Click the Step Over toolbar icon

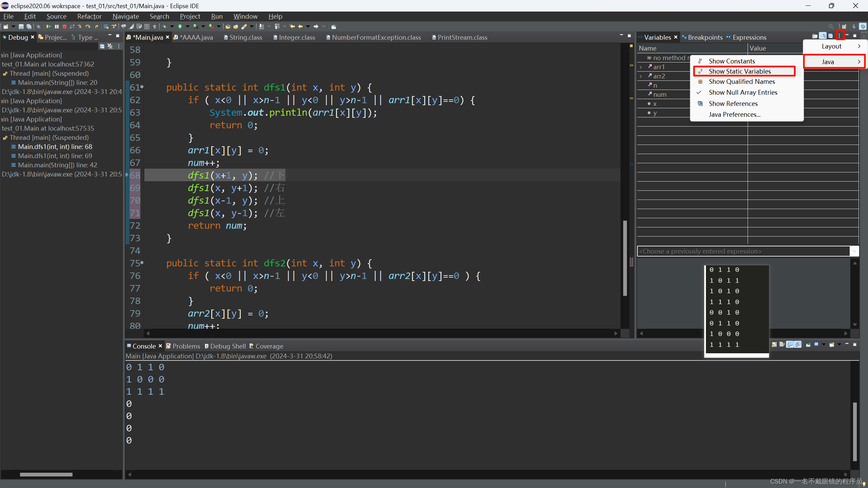[88, 26]
